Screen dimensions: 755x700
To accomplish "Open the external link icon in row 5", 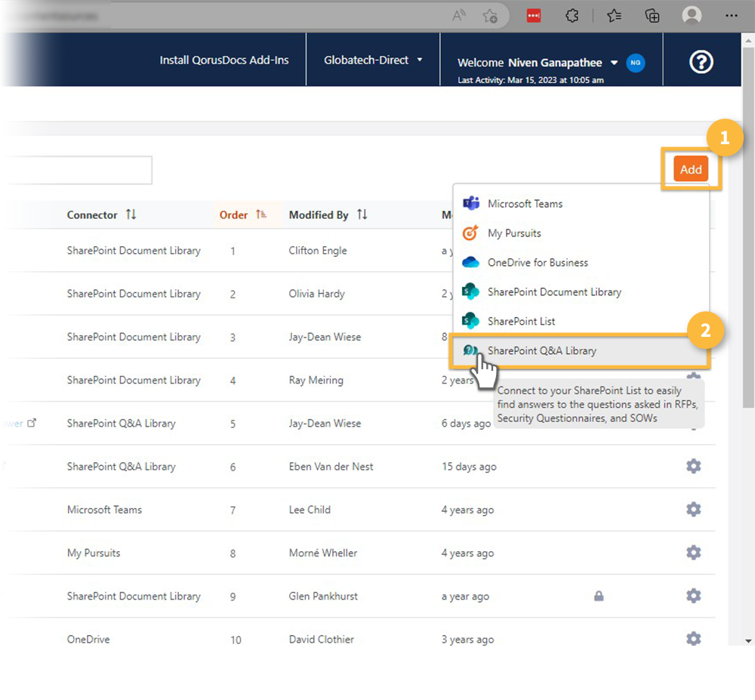I will click(x=32, y=423).
